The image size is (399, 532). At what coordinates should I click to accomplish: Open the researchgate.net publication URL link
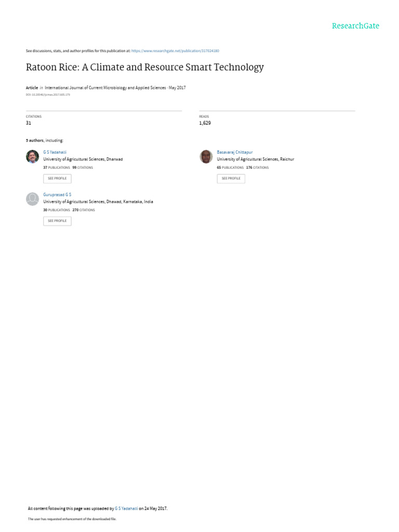pyautogui.click(x=175, y=51)
